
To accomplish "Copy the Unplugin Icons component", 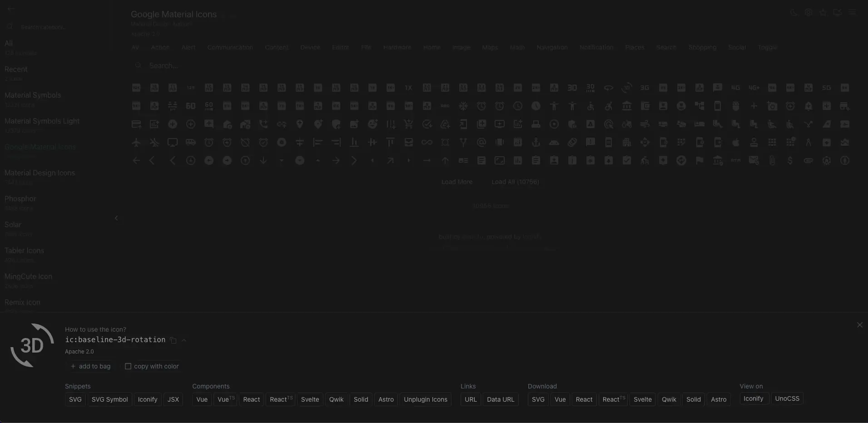I will (x=426, y=399).
